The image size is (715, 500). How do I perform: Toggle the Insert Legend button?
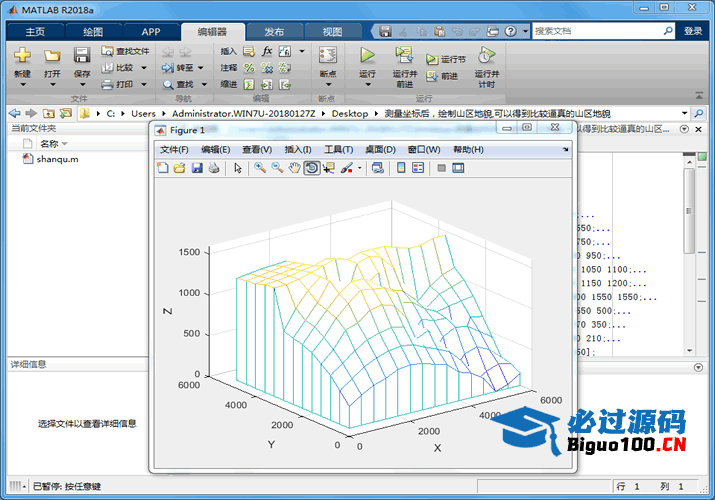pyautogui.click(x=417, y=168)
